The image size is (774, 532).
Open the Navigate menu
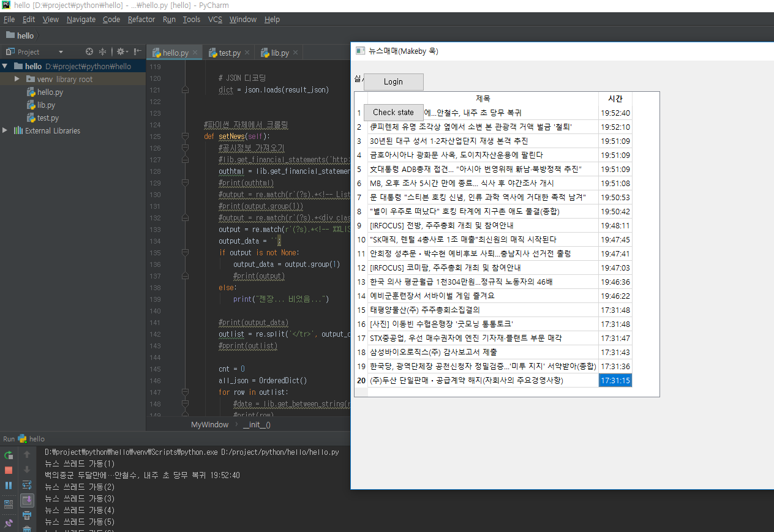(81, 20)
